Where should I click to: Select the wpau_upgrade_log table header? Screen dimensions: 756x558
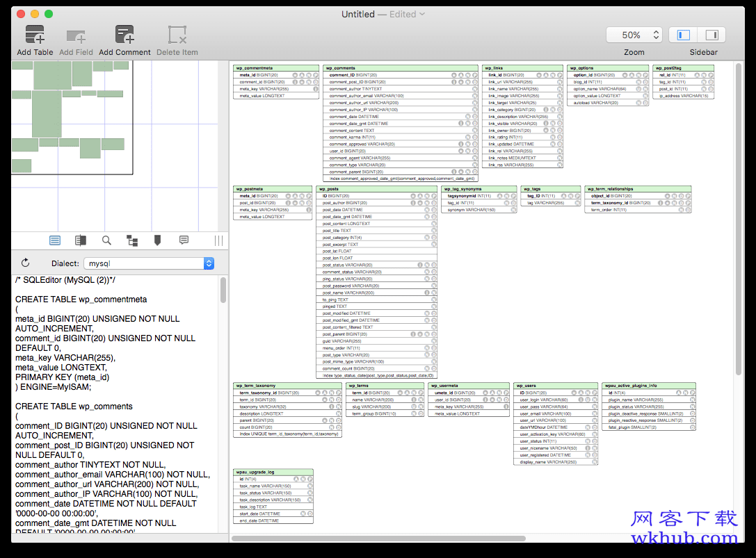click(273, 473)
